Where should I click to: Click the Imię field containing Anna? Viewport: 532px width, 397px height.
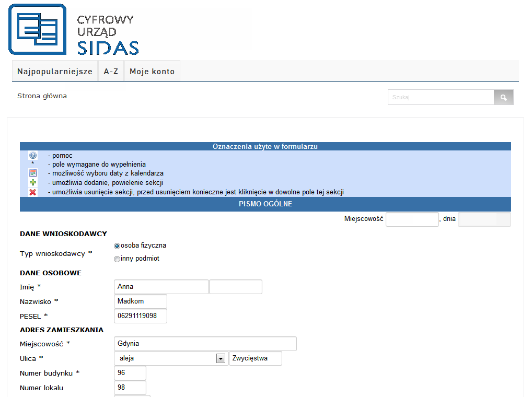click(161, 287)
